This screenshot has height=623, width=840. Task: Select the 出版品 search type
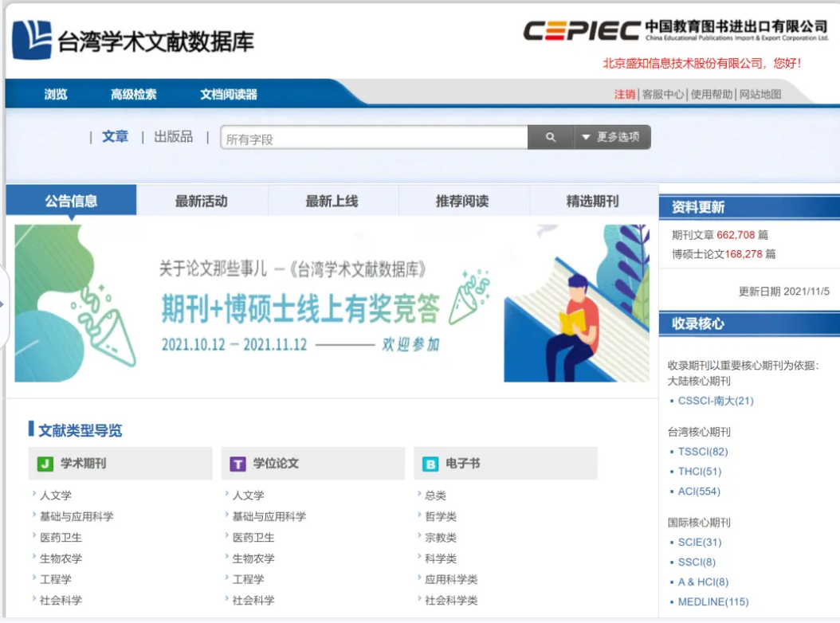point(173,137)
